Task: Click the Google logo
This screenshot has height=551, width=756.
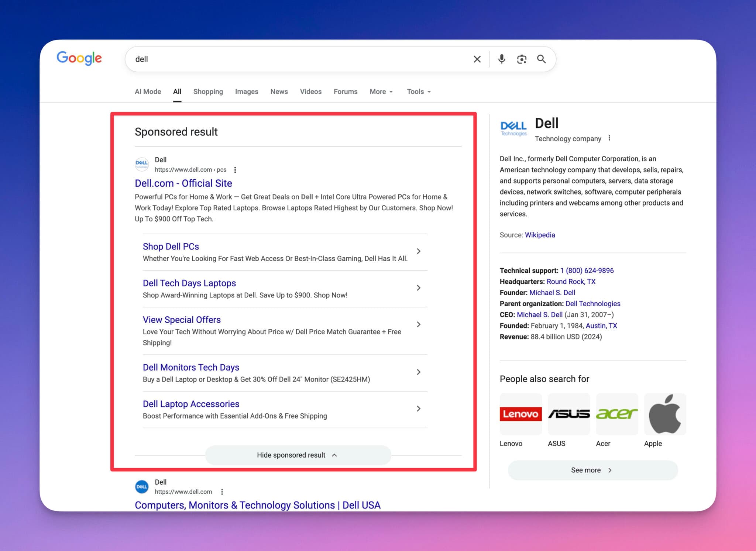Action: (79, 58)
